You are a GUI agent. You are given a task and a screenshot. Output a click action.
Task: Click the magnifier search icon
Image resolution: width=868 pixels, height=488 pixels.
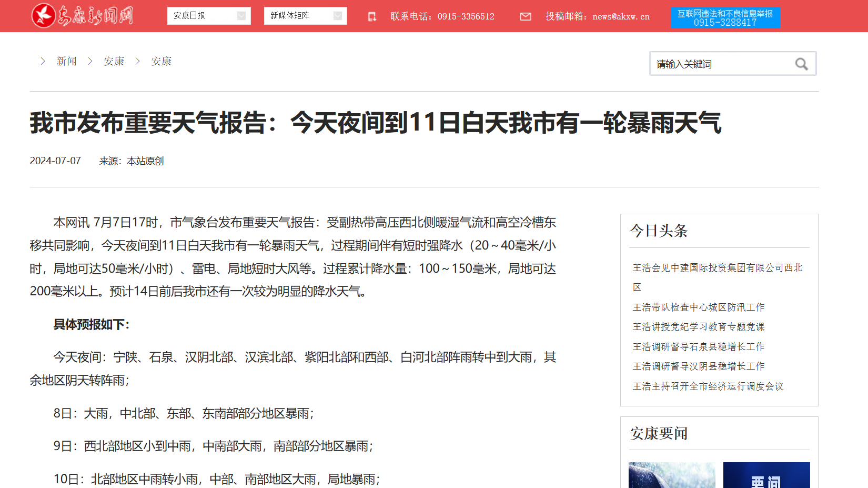coord(801,64)
